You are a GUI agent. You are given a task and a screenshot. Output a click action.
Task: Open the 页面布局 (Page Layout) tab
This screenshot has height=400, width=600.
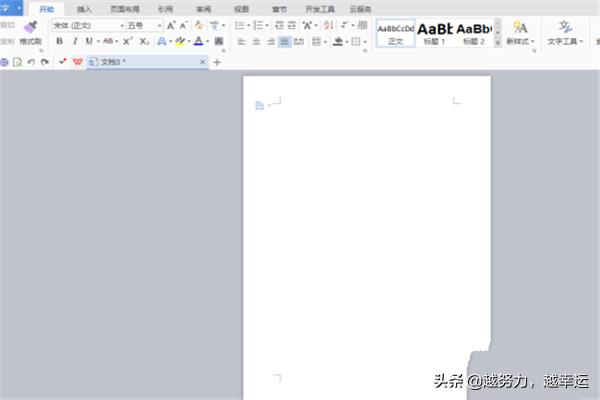(x=125, y=8)
